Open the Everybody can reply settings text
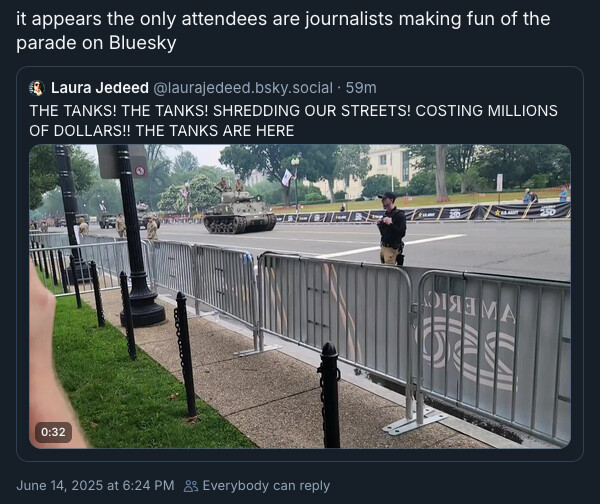The image size is (600, 504). pyautogui.click(x=266, y=486)
